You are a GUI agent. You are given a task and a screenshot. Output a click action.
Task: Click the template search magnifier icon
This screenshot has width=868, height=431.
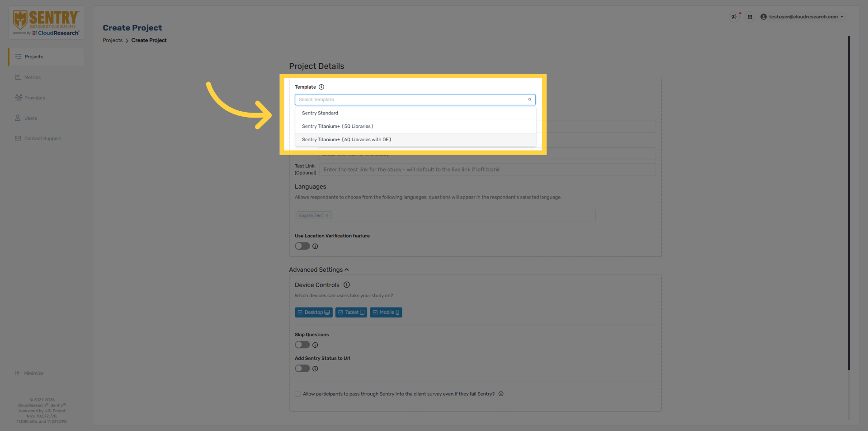click(530, 99)
